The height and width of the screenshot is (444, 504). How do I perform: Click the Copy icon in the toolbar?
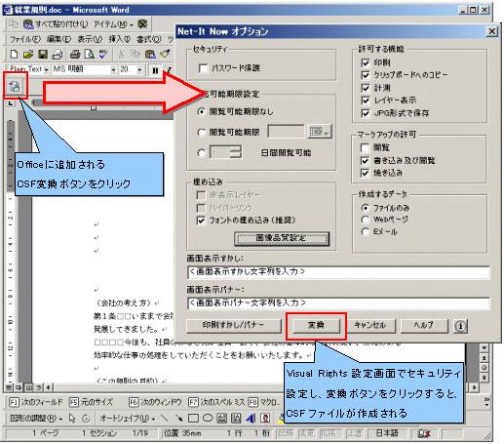135,54
